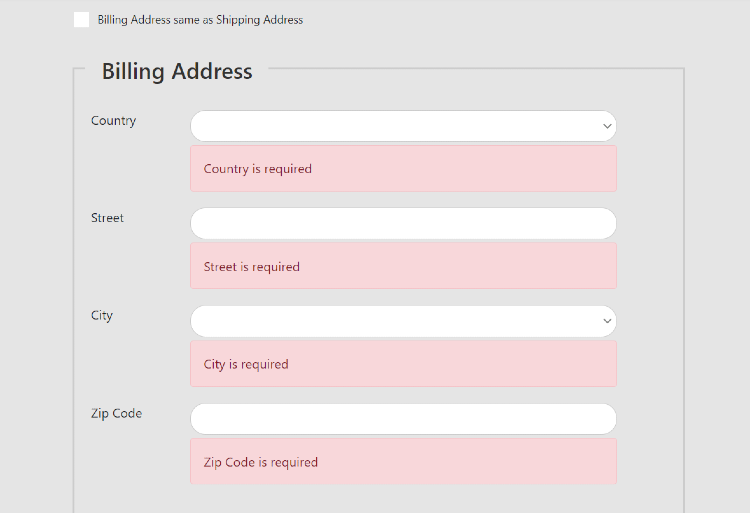This screenshot has width=750, height=513.
Task: Click the Street field label
Action: (107, 218)
